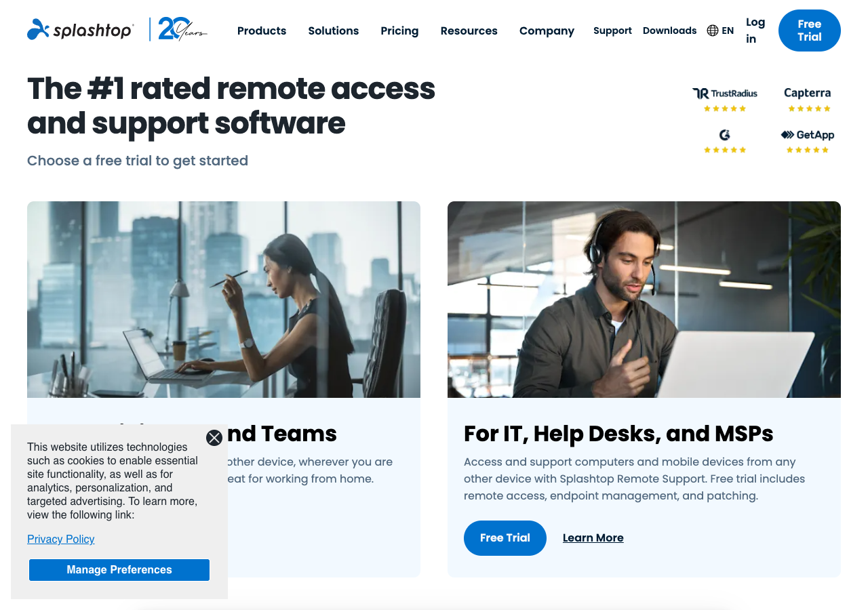Click the Manage Preferences button
The image size is (868, 610).
click(119, 569)
